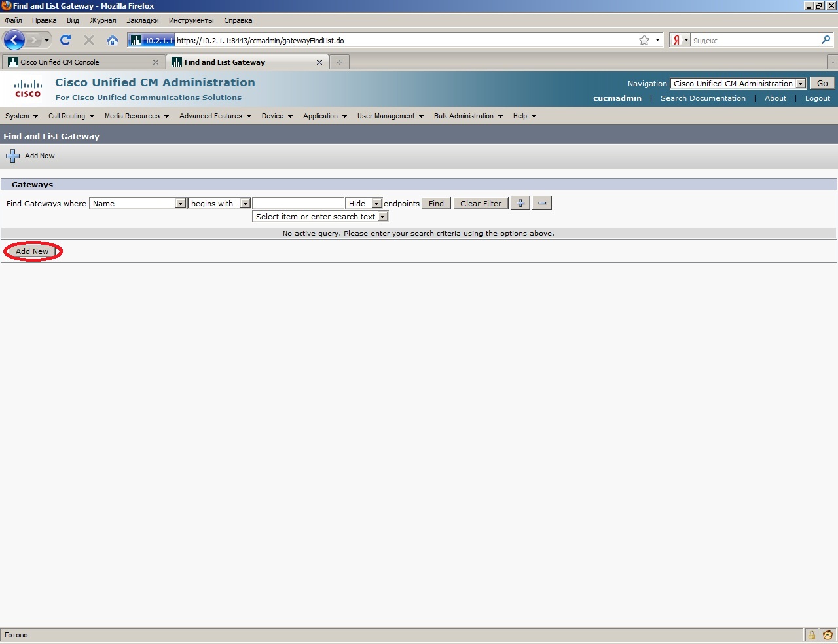This screenshot has width=838, height=644.
Task: Bookmark page with the star icon
Action: (x=644, y=40)
